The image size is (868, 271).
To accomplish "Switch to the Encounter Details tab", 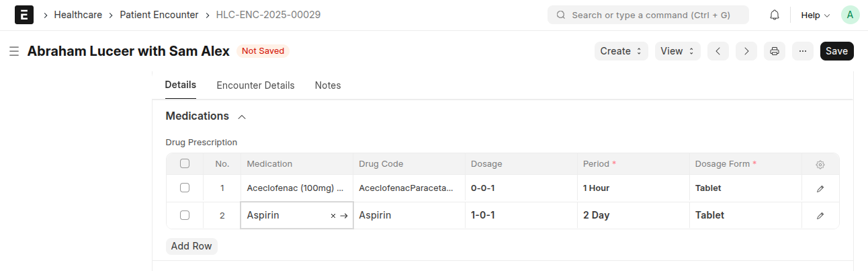I will [x=255, y=85].
